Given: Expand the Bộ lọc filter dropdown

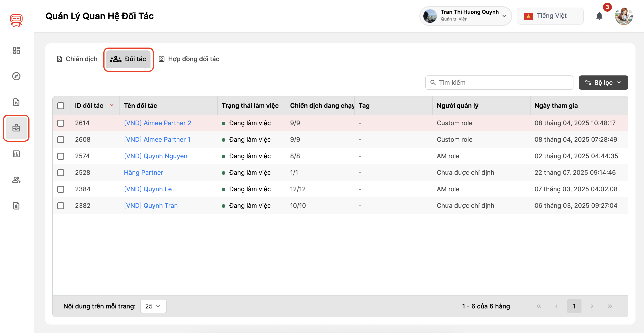Looking at the screenshot, I should (603, 83).
